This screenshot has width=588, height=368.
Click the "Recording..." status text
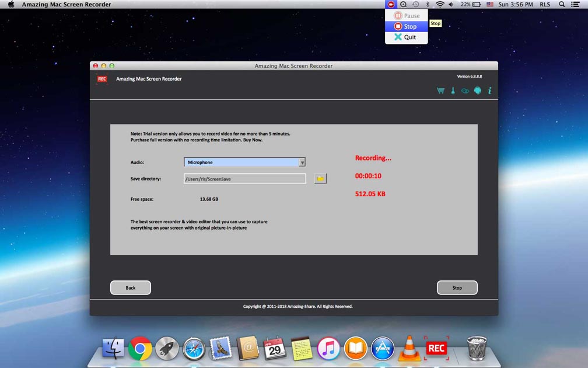[x=373, y=158]
